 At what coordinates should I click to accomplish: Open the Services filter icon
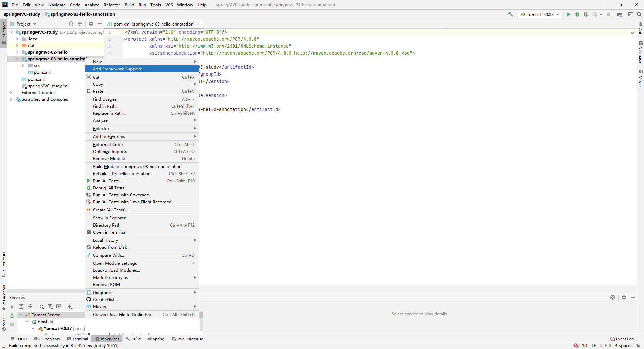coord(50,306)
